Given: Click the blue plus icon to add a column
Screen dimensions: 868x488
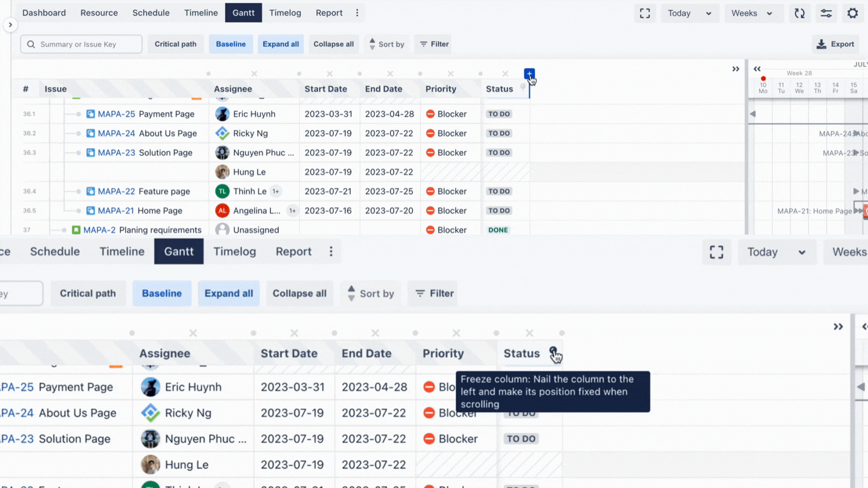Looking at the screenshot, I should coord(529,73).
